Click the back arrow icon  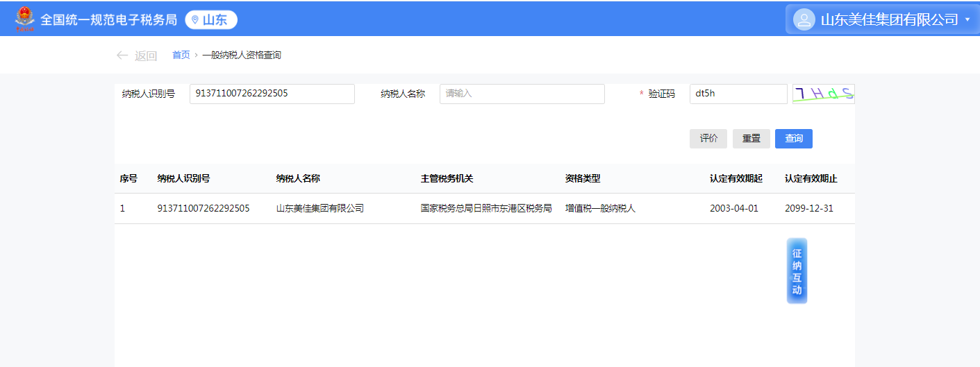pyautogui.click(x=122, y=56)
